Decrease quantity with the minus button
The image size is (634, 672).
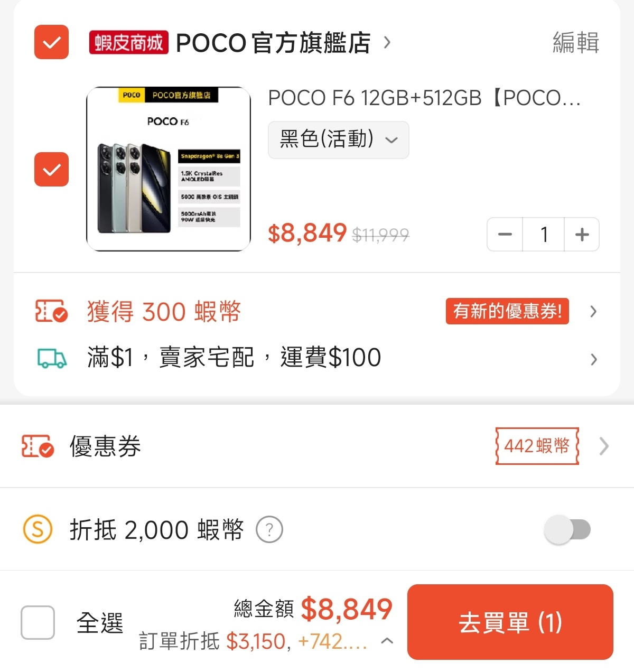(x=505, y=235)
